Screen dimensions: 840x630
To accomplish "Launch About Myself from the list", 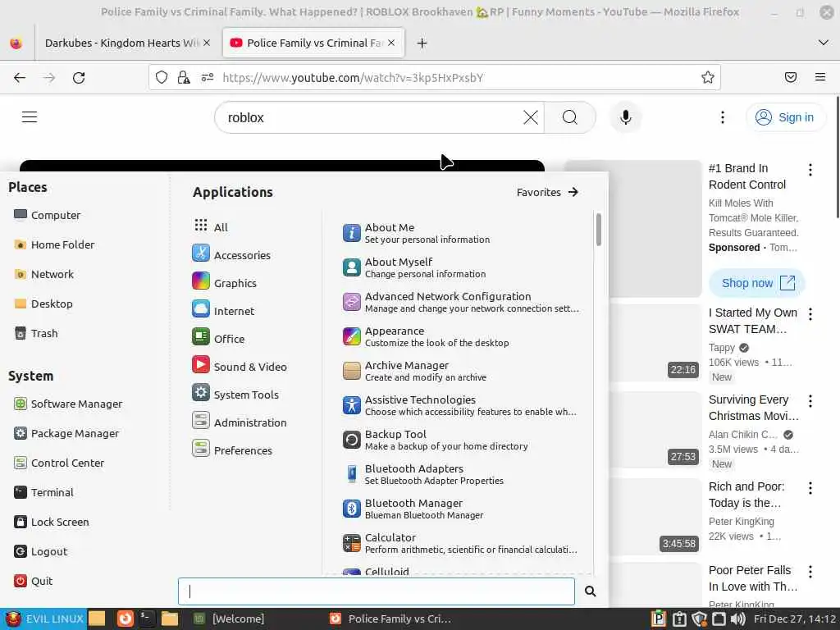I will 461,267.
